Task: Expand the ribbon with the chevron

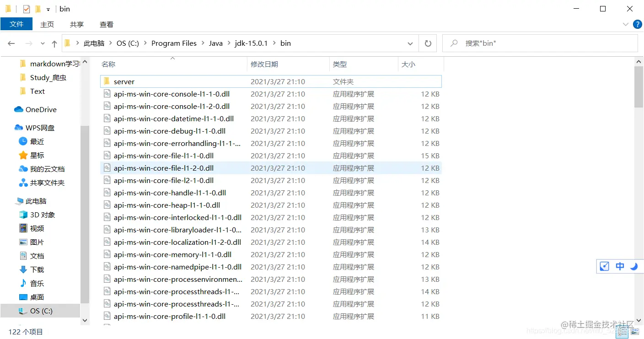Action: click(625, 24)
